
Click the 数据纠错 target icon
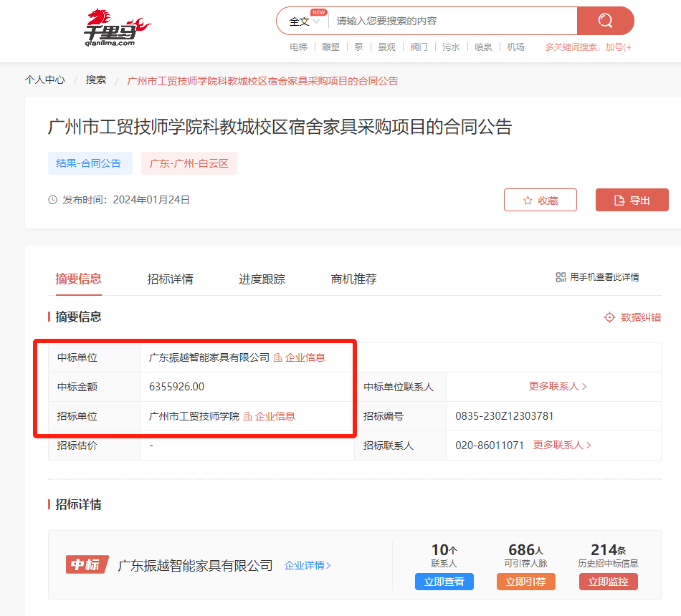pyautogui.click(x=609, y=317)
